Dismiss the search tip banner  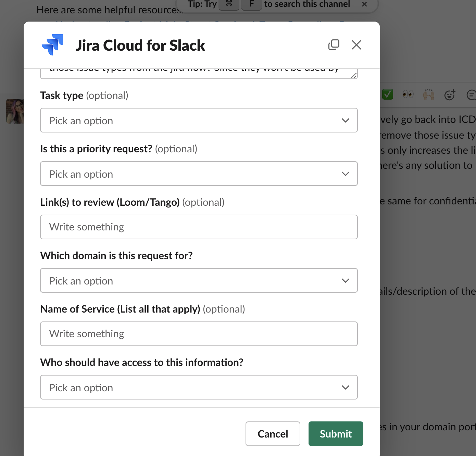pos(364,4)
